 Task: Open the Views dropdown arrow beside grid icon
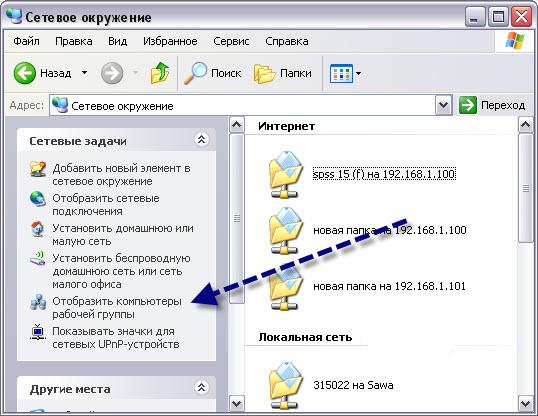[359, 73]
